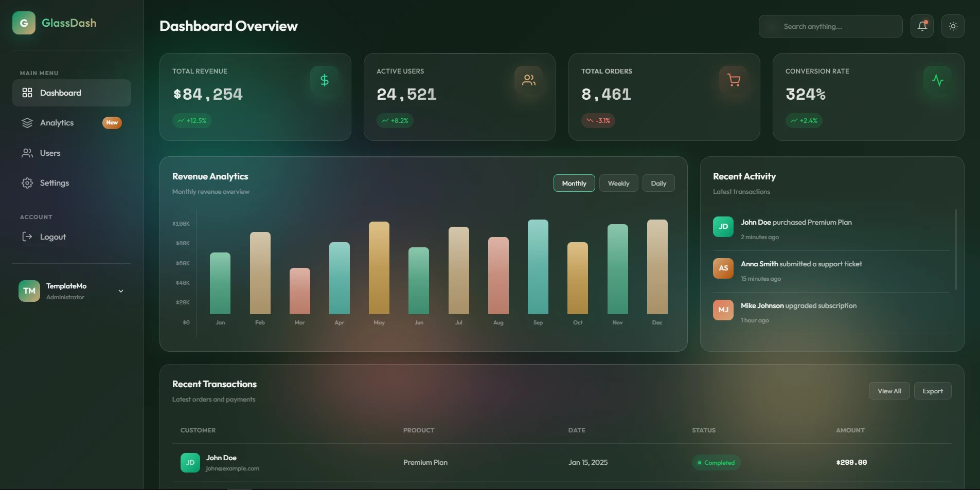Click the GlassDash G logo icon
The width and height of the screenshot is (980, 490).
pos(24,23)
